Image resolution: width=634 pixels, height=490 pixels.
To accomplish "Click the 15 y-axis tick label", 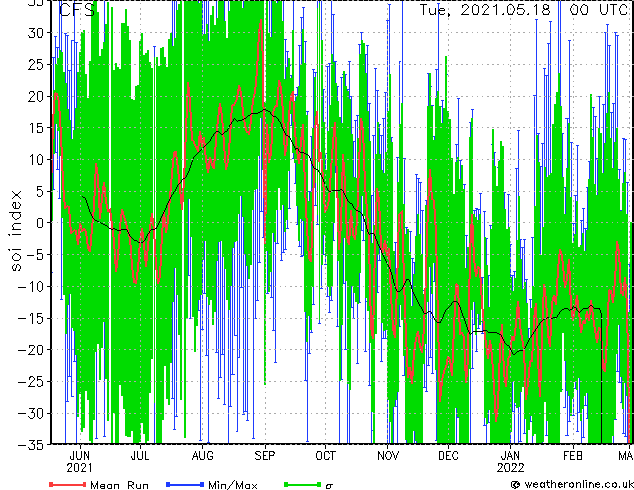I will pyautogui.click(x=35, y=128).
